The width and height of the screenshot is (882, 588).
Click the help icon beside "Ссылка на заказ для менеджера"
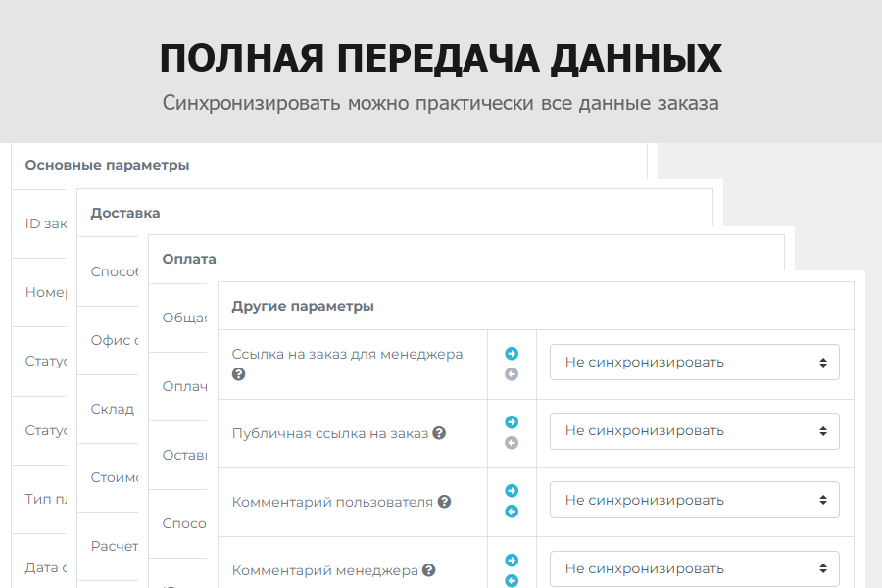coord(239,374)
